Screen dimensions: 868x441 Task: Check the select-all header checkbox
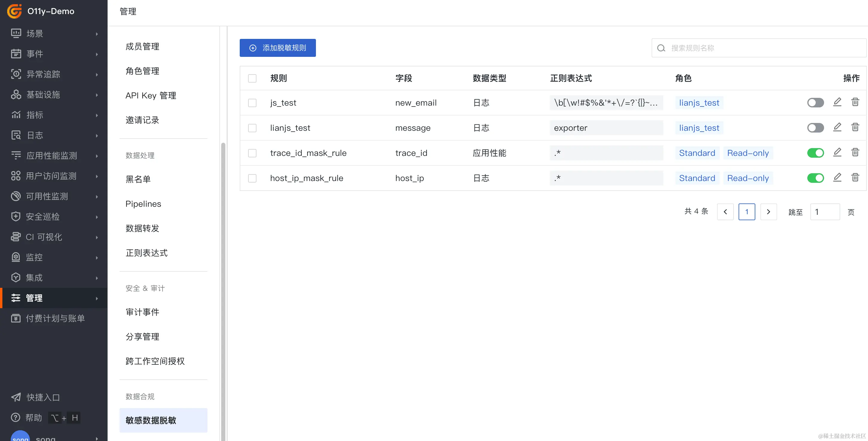coord(252,78)
